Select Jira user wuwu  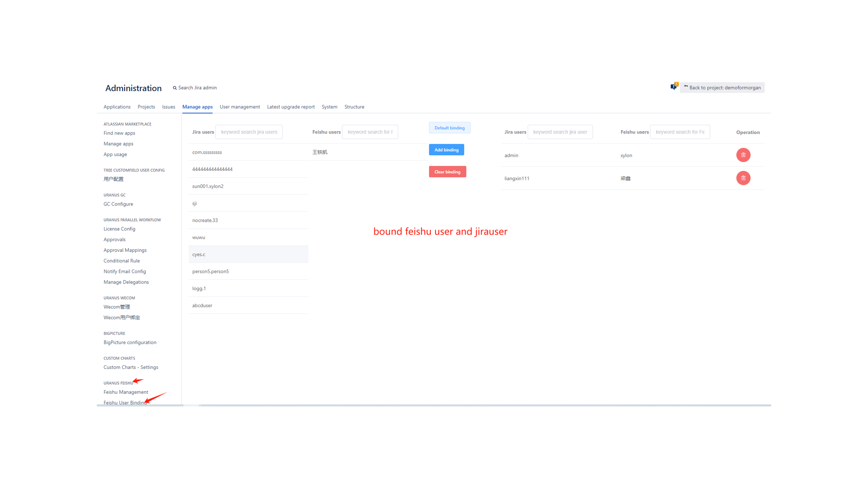point(249,237)
